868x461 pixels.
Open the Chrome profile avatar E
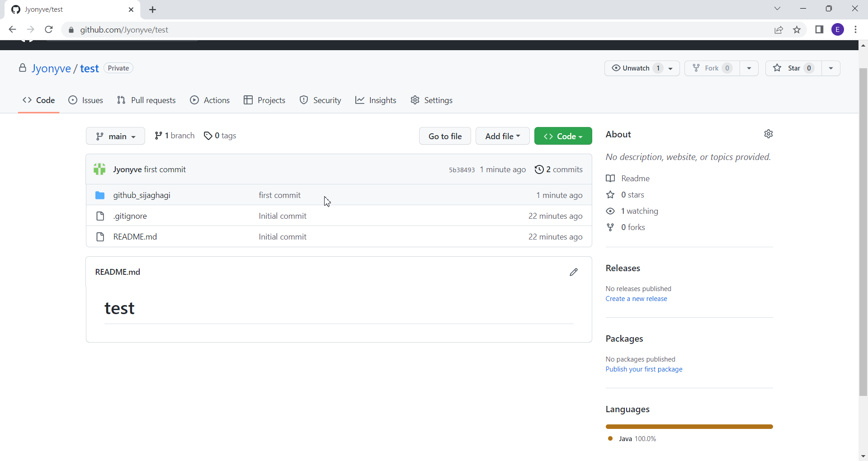(x=838, y=30)
